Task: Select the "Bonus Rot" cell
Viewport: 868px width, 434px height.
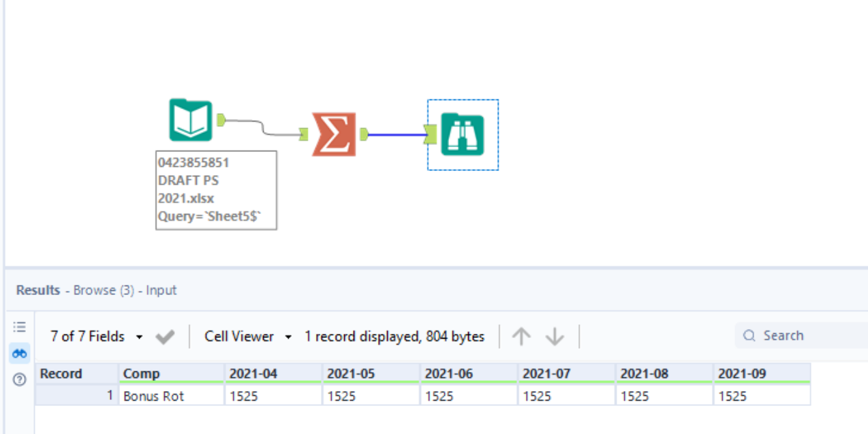Action: tap(172, 396)
